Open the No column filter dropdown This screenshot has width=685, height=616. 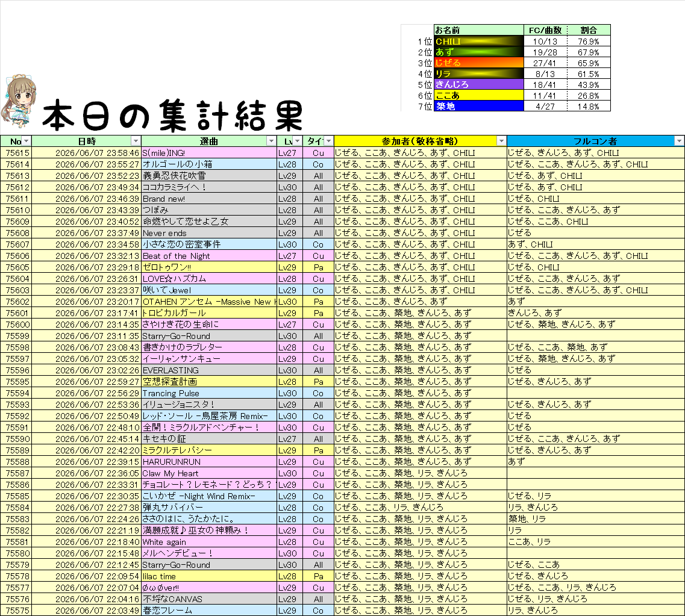click(27, 141)
